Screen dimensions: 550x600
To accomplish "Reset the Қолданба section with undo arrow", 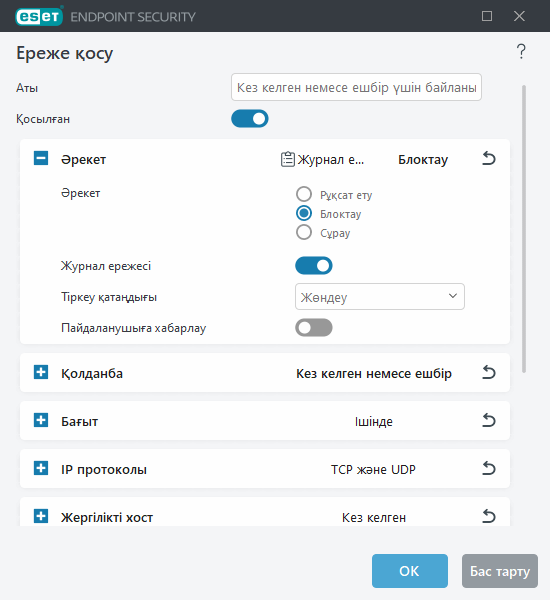I will [488, 372].
